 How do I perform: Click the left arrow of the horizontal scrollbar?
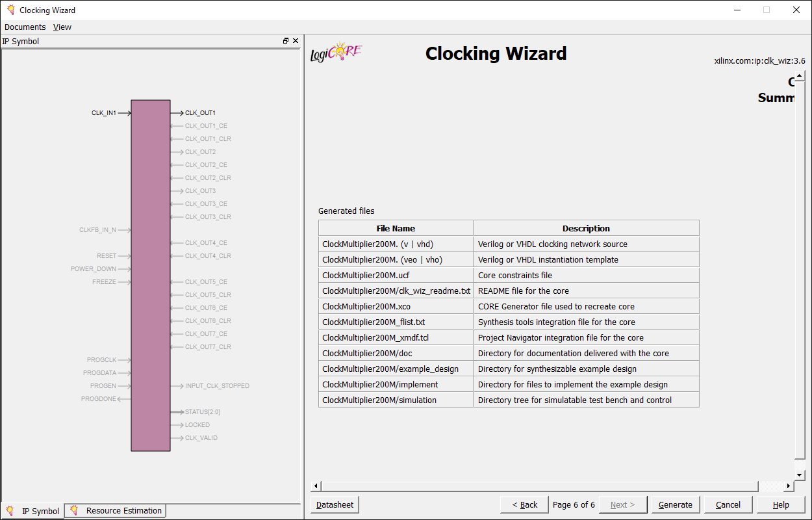click(316, 486)
